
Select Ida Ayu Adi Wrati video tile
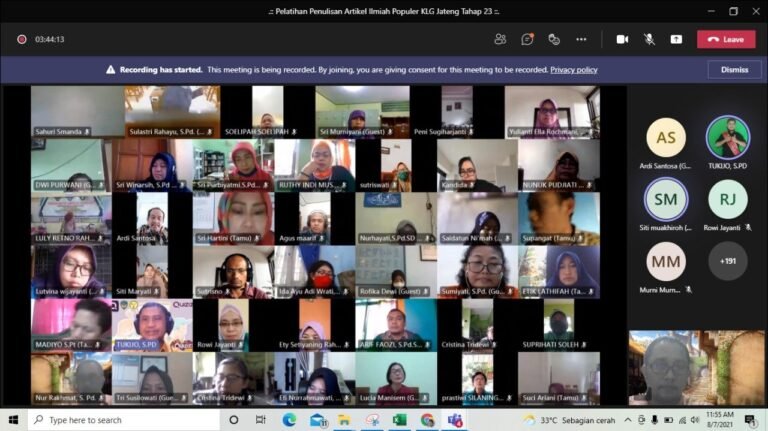point(315,272)
